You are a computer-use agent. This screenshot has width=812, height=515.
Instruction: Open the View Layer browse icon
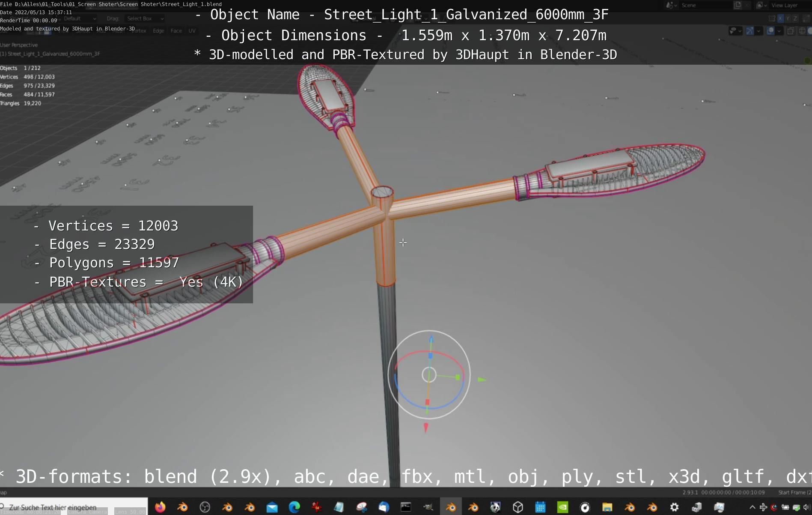tap(761, 5)
